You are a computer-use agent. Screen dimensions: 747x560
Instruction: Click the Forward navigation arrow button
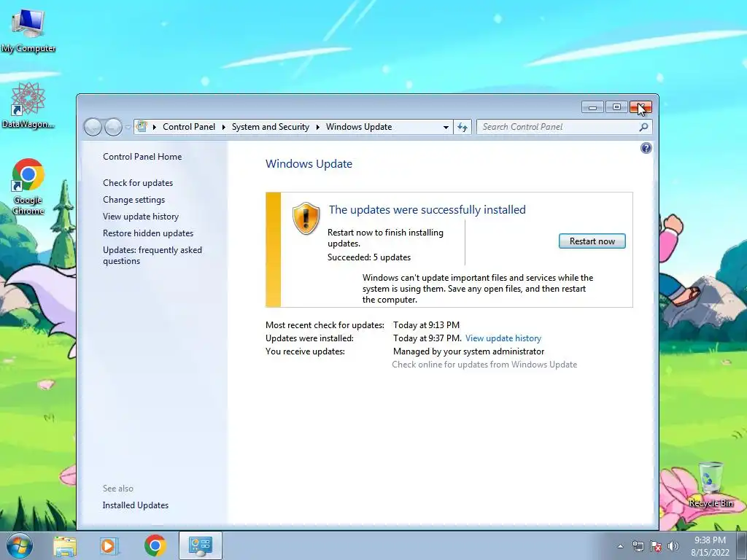(113, 127)
